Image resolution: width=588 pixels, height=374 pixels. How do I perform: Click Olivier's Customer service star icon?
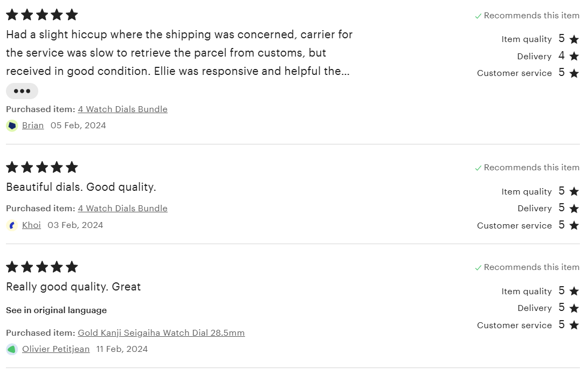(x=574, y=325)
